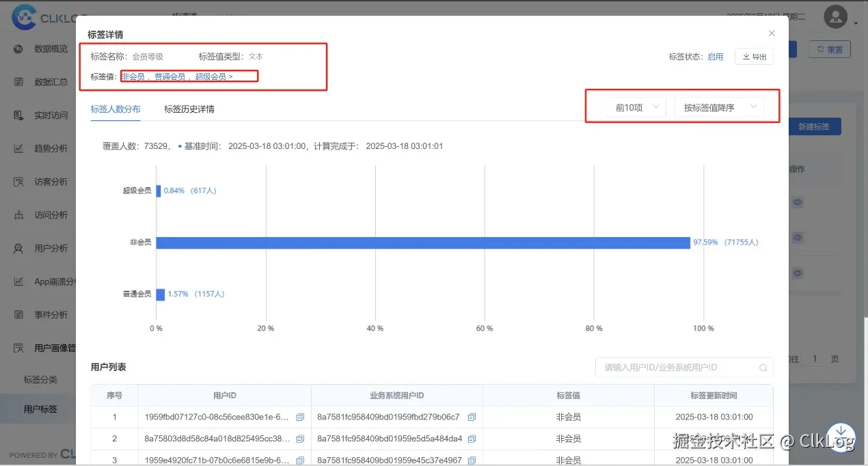Click 启用 tag status link
The height and width of the screenshot is (466, 868).
point(715,57)
